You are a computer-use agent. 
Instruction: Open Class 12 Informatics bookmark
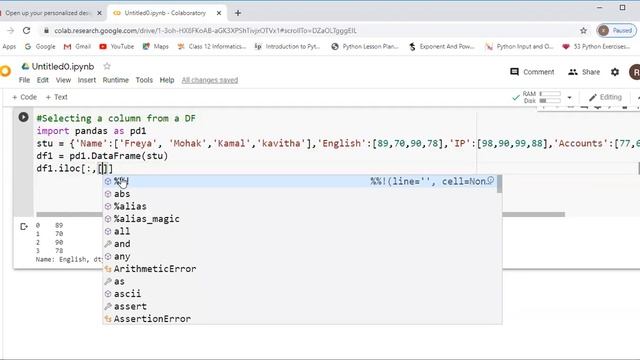tap(212, 47)
